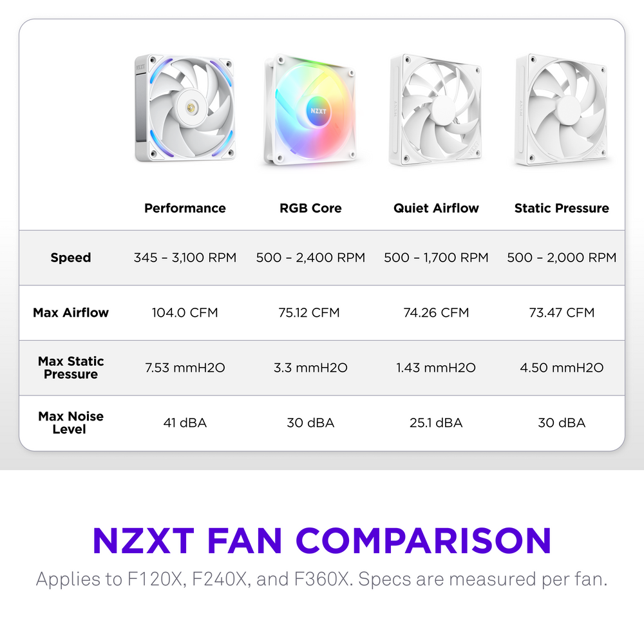Screen dimensions: 644x644
Task: Select the 25.1 dBA noise value
Action: [x=436, y=422]
